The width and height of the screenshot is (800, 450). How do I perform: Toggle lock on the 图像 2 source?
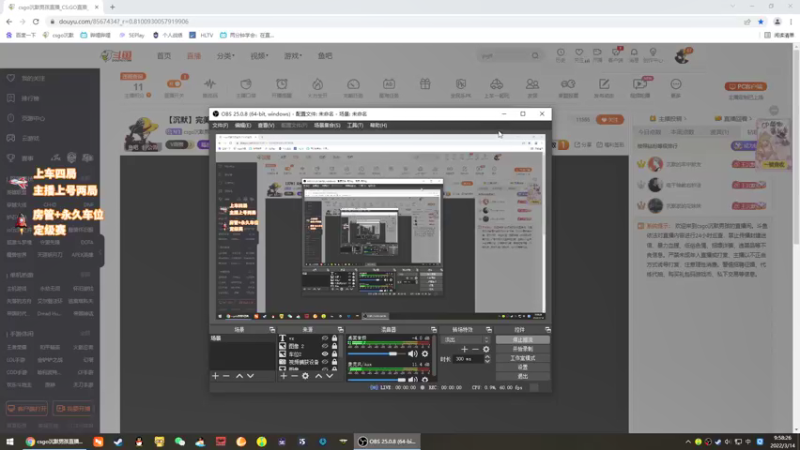[334, 346]
